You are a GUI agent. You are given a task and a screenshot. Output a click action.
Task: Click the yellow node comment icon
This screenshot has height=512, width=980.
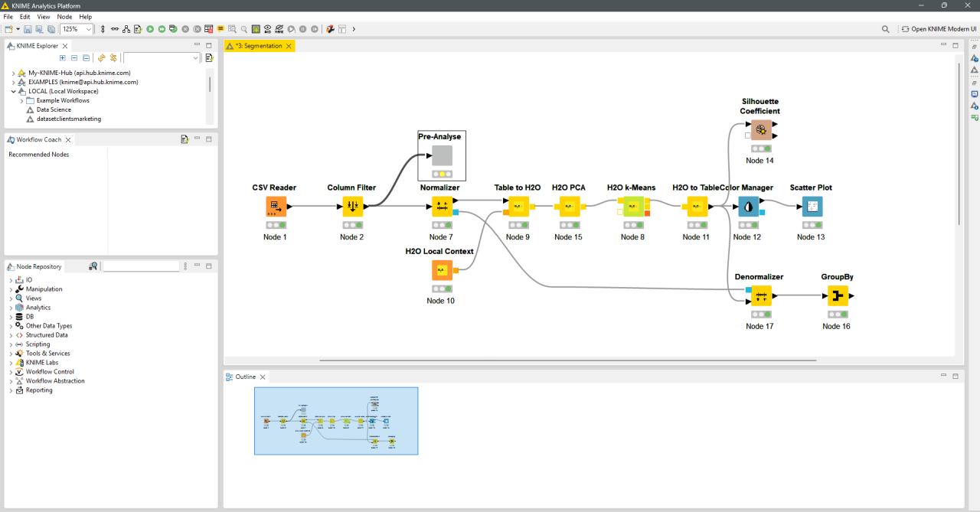(220, 29)
